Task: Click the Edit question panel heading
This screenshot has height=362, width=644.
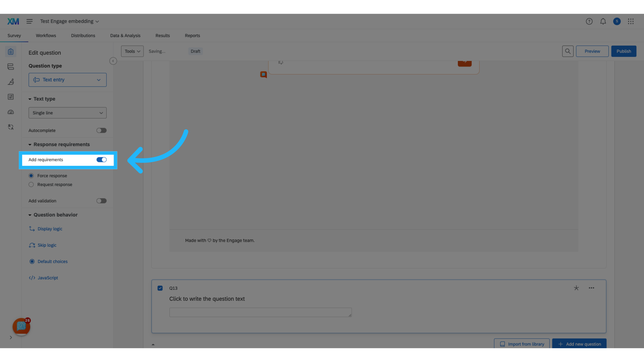Action: [45, 53]
